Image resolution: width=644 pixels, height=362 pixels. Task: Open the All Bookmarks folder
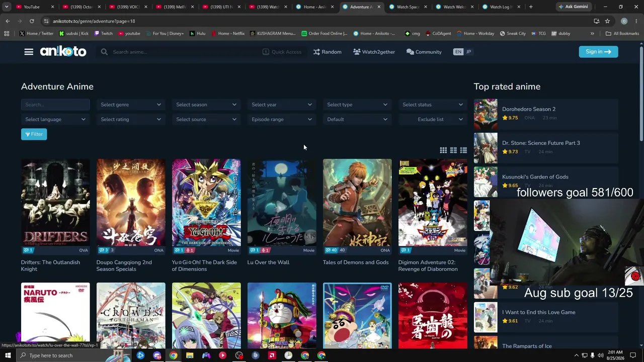[622, 34]
